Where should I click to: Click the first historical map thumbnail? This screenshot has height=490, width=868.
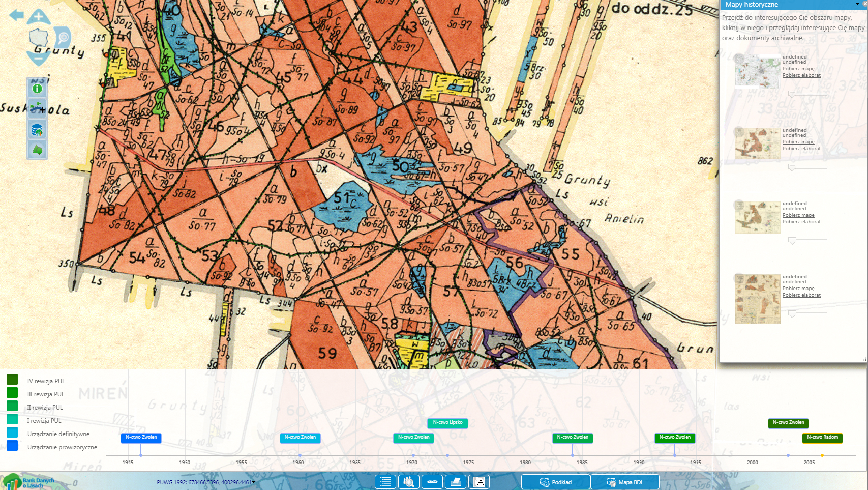tap(757, 71)
